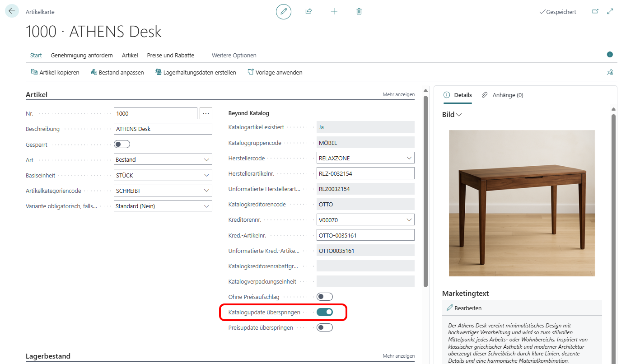640x364 pixels.
Task: Click the trash delete icon
Action: [359, 12]
